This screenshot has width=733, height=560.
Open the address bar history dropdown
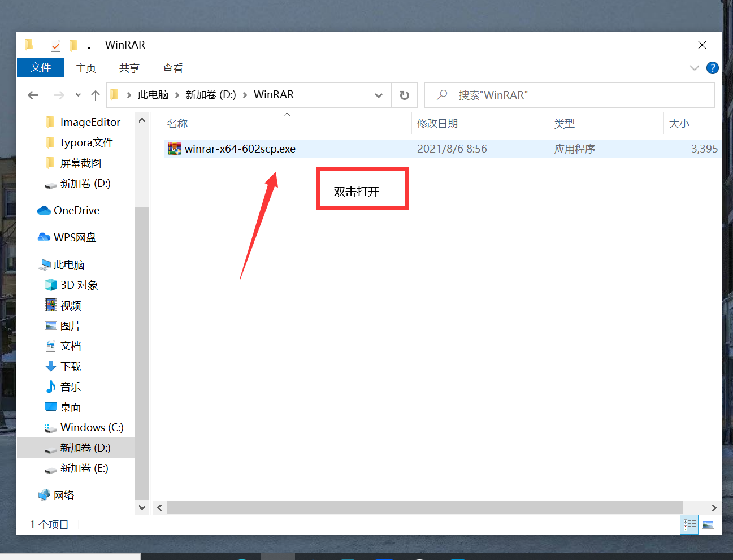tap(378, 95)
